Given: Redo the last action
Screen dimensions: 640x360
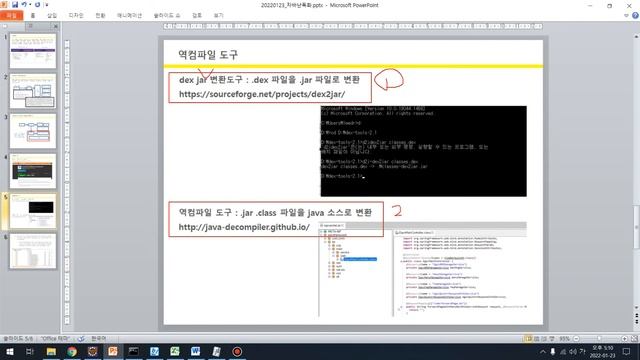Looking at the screenshot, I should [37, 4].
